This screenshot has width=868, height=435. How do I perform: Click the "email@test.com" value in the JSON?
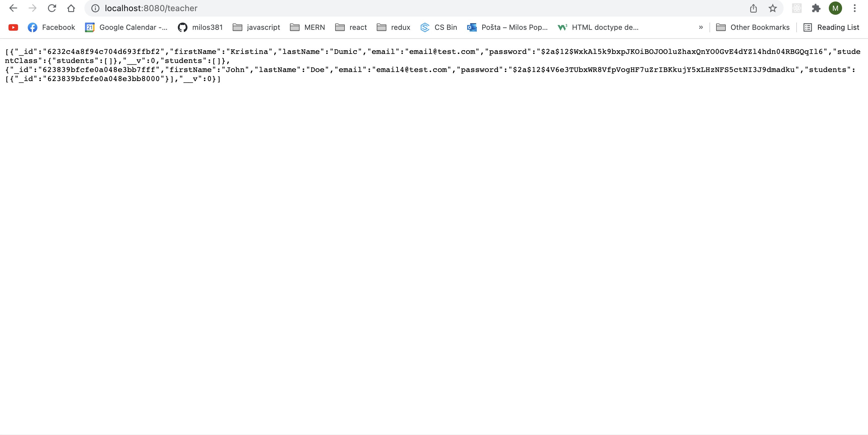point(442,52)
